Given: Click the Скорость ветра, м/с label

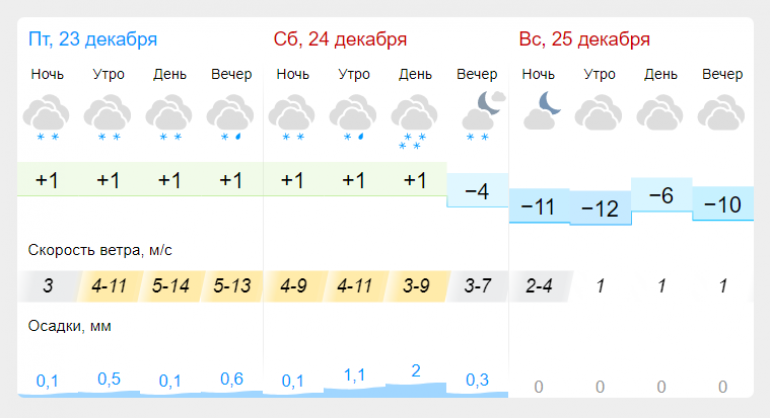Looking at the screenshot, I should (100, 250).
